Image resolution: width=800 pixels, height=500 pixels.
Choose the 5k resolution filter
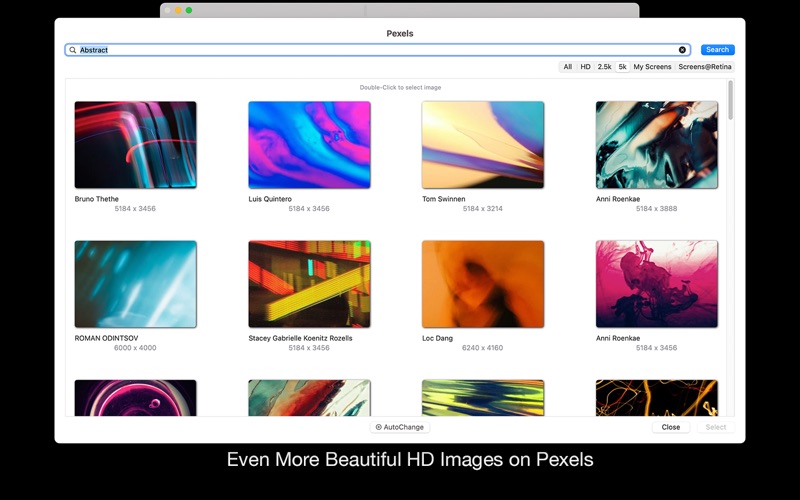coord(622,67)
